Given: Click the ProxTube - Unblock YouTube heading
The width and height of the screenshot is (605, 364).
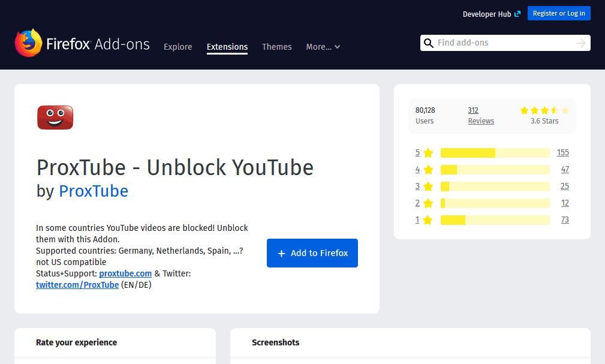Looking at the screenshot, I should pyautogui.click(x=175, y=167).
